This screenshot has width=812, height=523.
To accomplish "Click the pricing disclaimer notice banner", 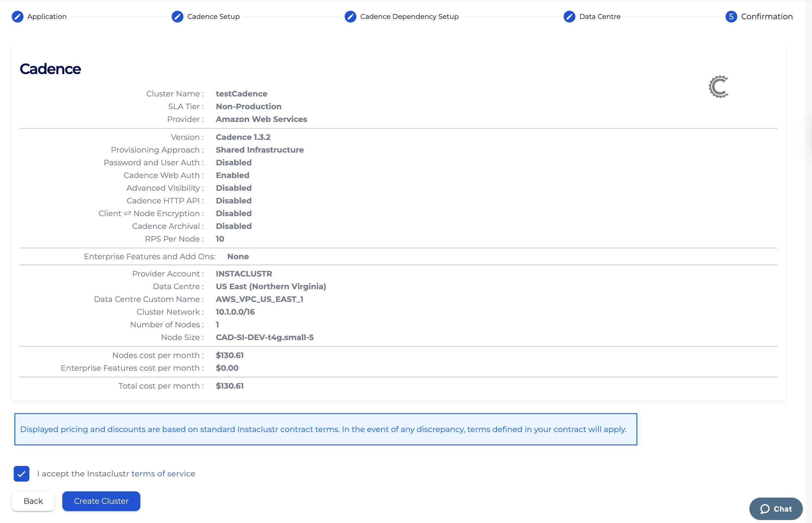I will pos(325,429).
